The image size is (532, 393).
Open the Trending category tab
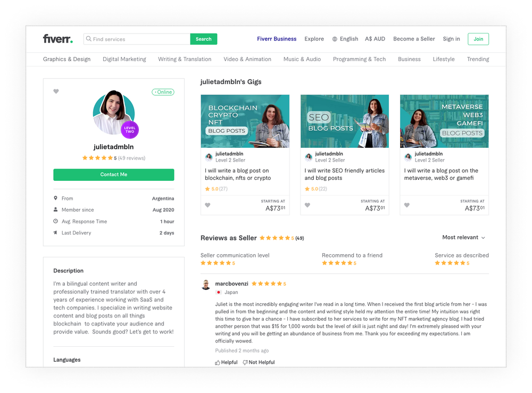point(478,59)
